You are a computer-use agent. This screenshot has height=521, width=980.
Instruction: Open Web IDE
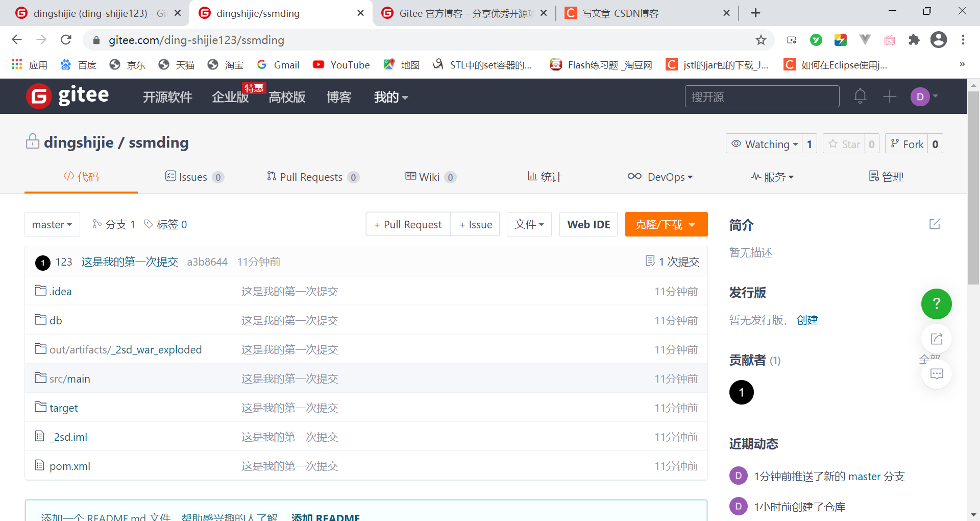click(x=589, y=224)
